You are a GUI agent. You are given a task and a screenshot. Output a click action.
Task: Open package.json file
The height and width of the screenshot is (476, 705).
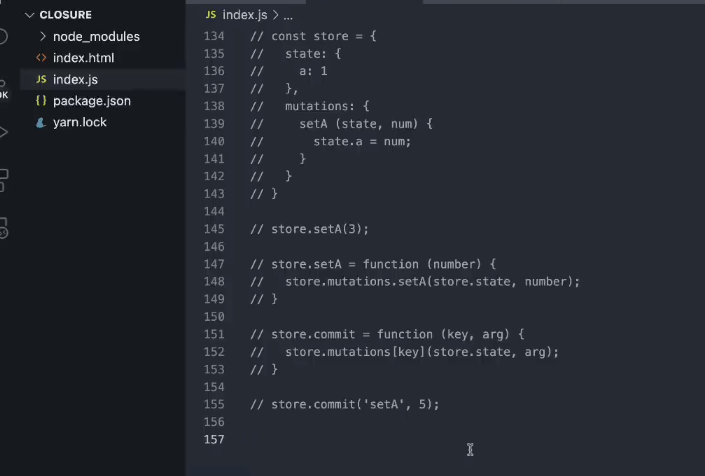(92, 101)
